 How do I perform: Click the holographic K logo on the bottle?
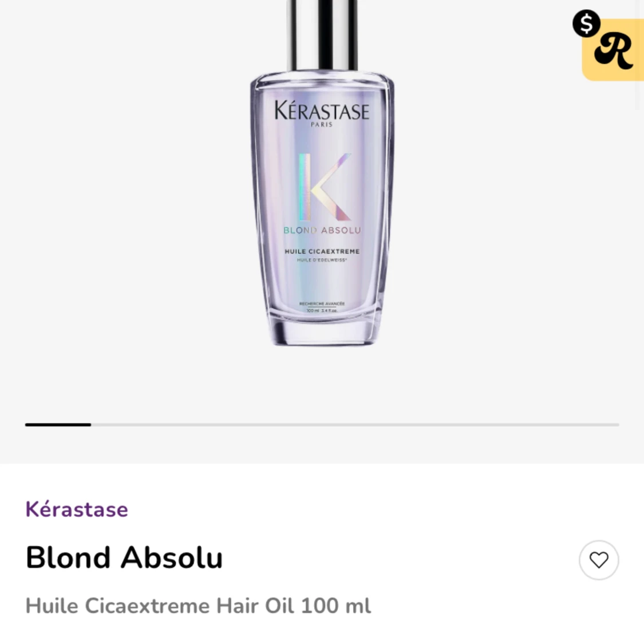pyautogui.click(x=325, y=187)
